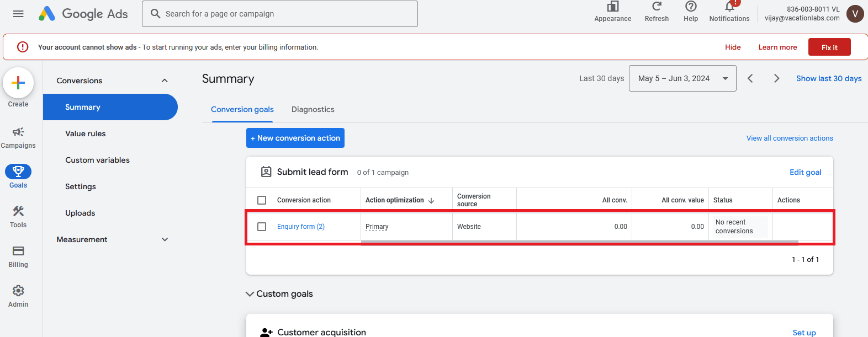The image size is (868, 337).
Task: Click the Create plus button
Action: (18, 83)
